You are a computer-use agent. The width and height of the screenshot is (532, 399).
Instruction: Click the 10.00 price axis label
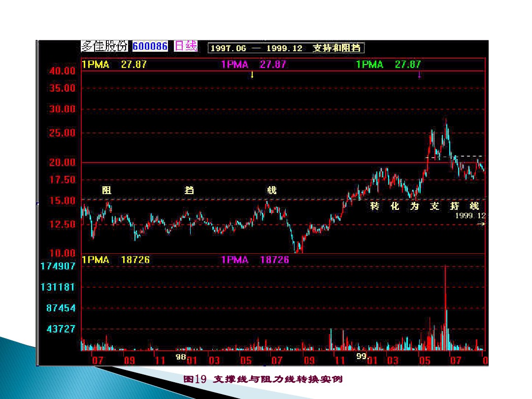click(x=63, y=253)
